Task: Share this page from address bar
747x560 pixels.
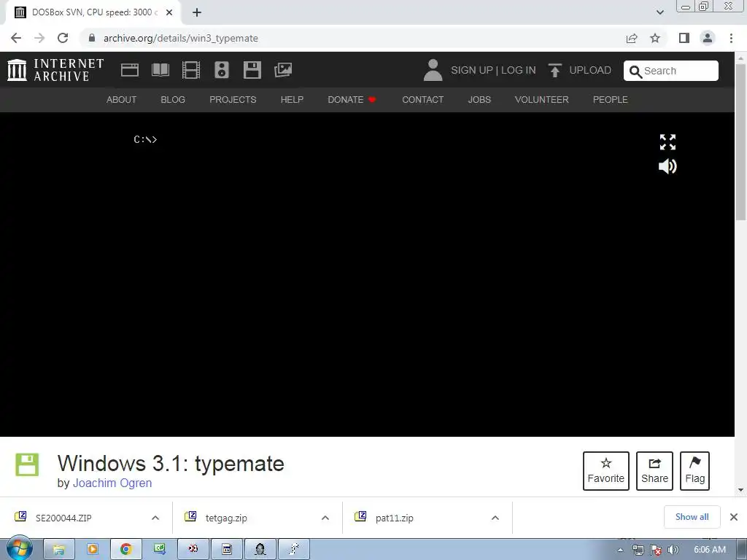Action: pos(632,38)
